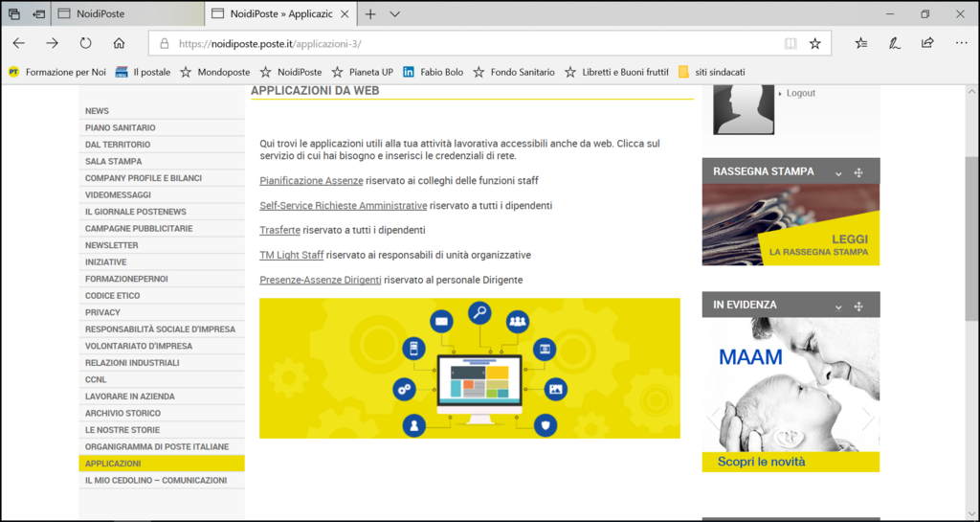Click RASSEGNA STAMPA move handle icon
This screenshot has height=522, width=980.
click(858, 172)
